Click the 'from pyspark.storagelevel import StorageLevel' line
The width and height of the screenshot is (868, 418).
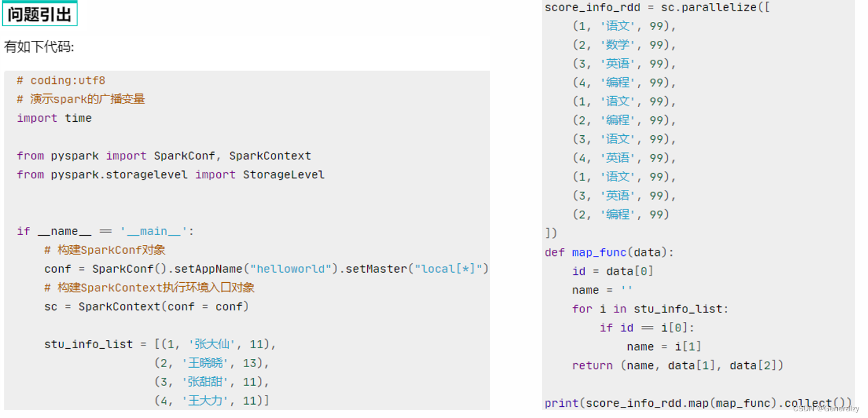tap(170, 174)
